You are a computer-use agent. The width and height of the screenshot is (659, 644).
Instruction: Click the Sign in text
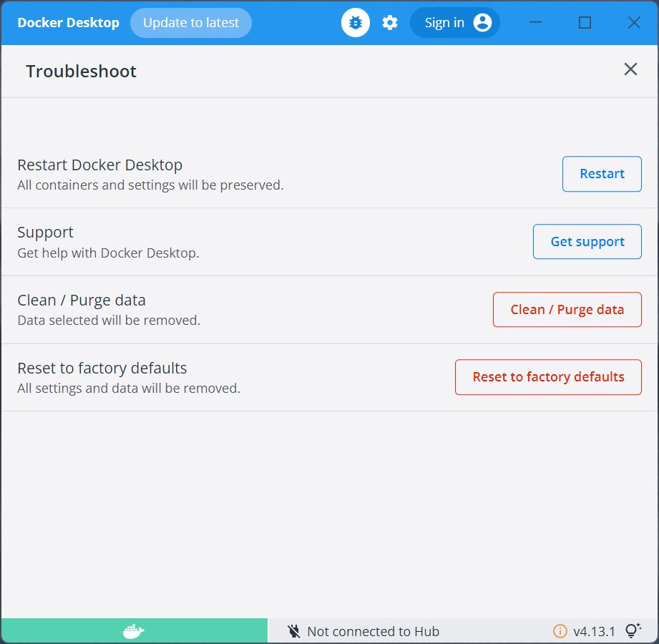pyautogui.click(x=444, y=23)
